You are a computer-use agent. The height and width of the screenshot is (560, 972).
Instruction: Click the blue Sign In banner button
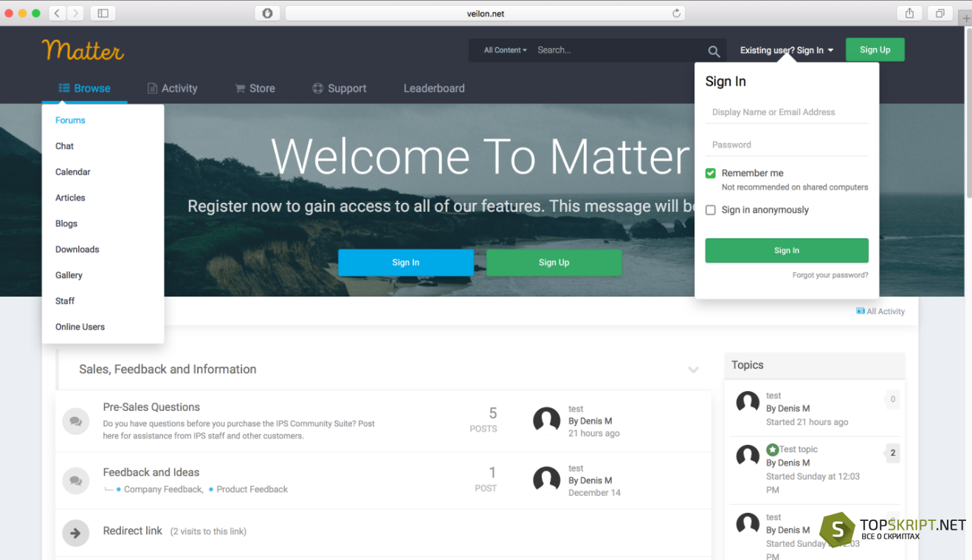point(406,263)
